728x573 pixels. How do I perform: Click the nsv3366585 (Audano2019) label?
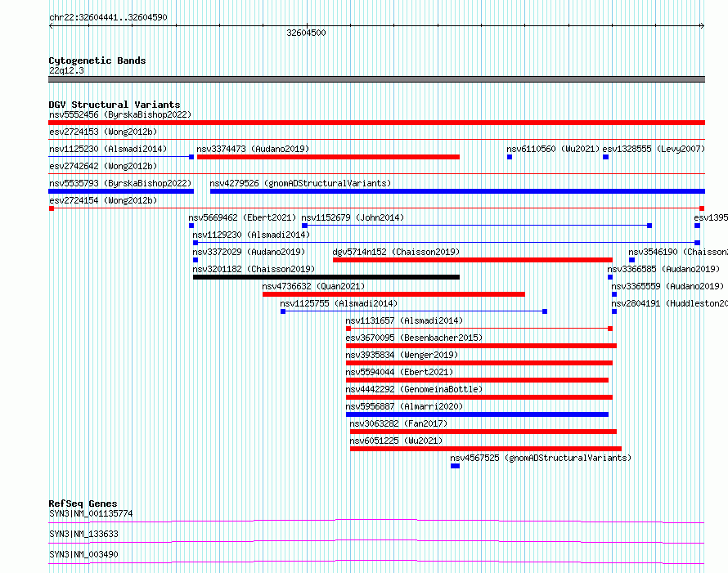663,269
